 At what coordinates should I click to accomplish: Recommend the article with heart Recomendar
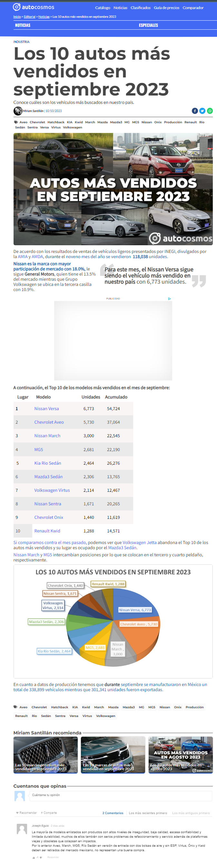point(26,813)
